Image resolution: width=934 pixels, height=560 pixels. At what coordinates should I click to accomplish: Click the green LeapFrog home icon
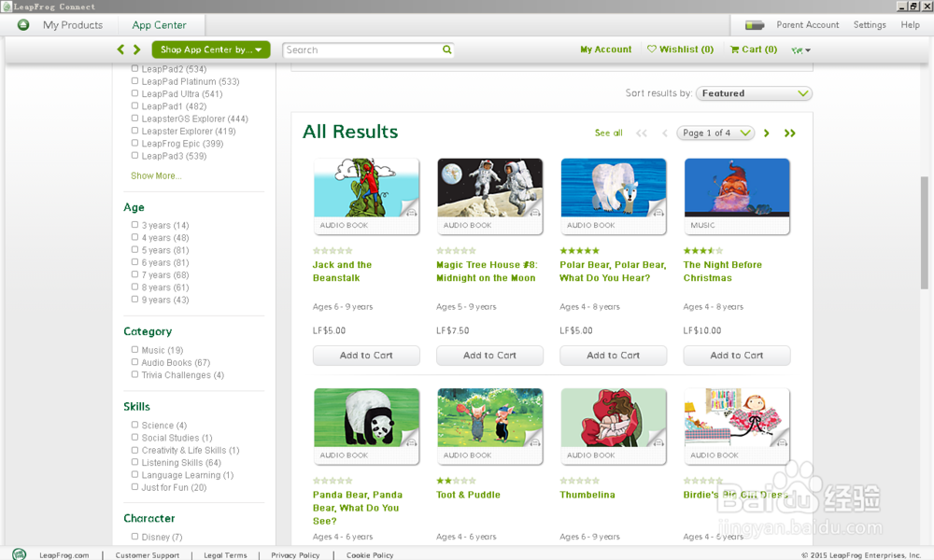pos(23,25)
